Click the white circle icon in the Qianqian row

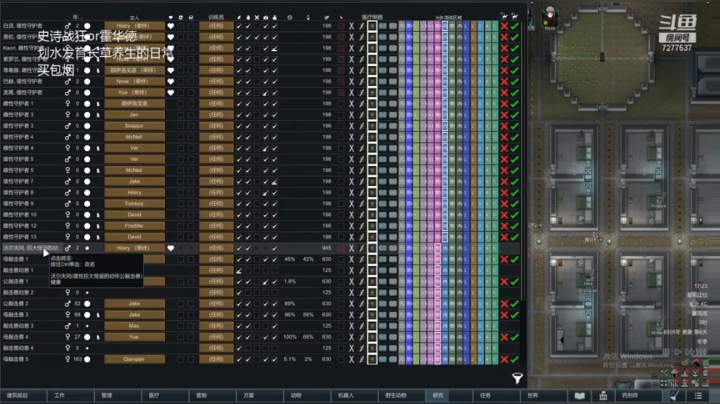87,359
